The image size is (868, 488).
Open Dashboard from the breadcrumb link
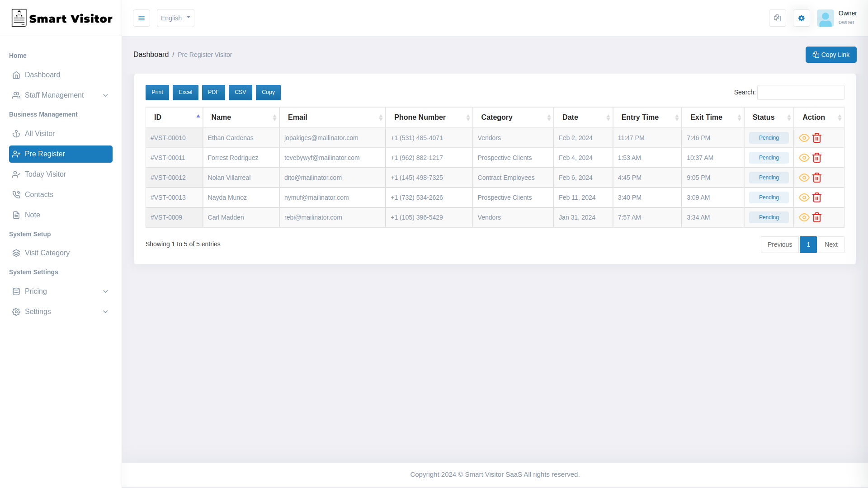click(x=151, y=54)
